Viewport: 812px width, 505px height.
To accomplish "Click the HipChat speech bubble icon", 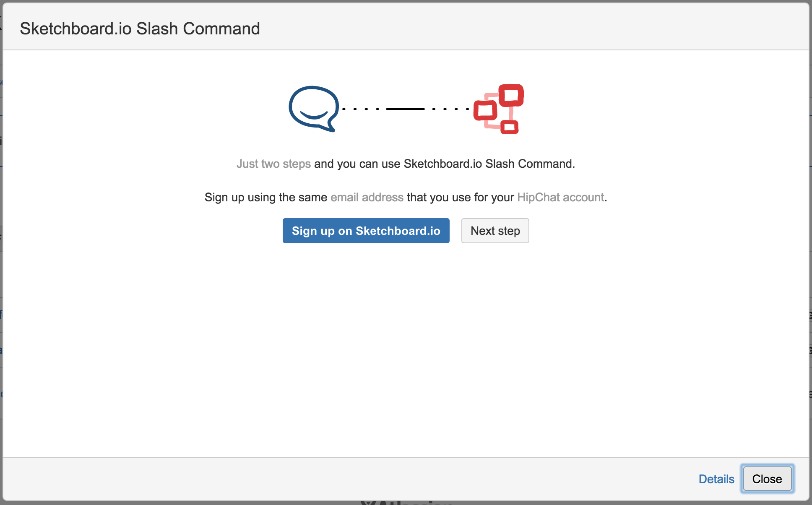I will 314,109.
